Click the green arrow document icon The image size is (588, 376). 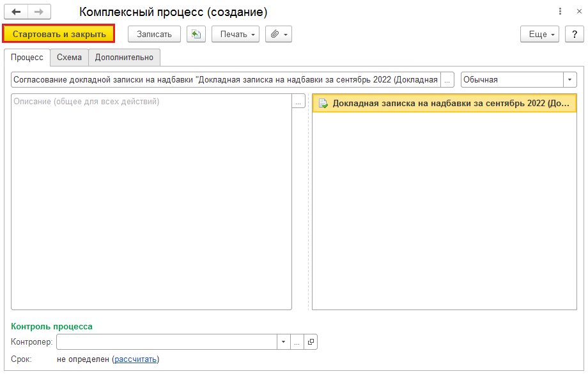click(196, 34)
